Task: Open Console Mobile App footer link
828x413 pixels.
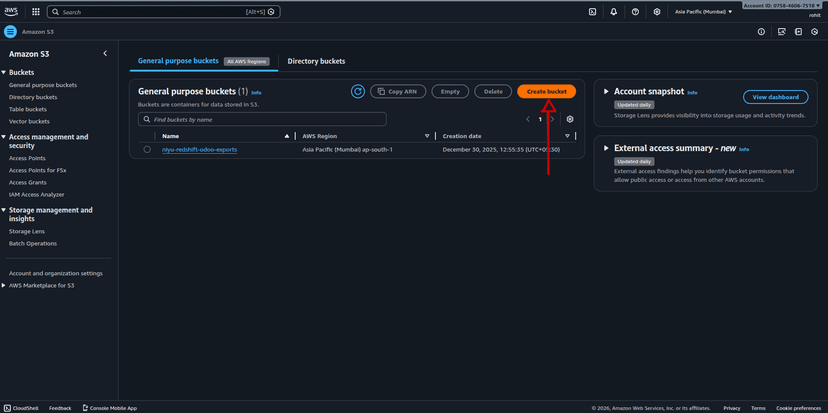Action: (110, 408)
